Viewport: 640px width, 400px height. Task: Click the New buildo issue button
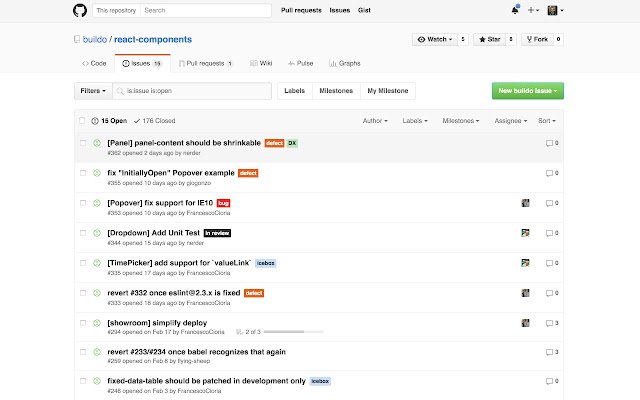(x=528, y=91)
